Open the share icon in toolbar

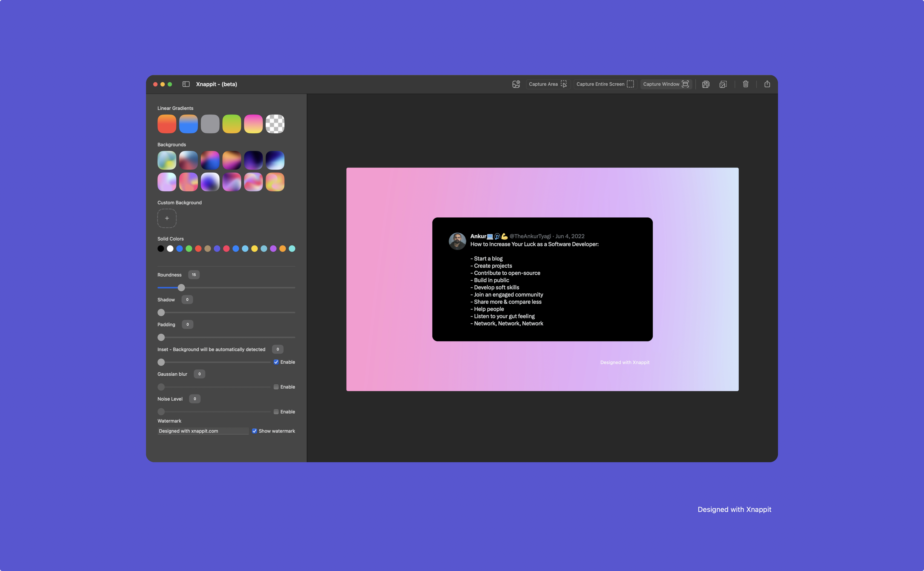click(767, 84)
